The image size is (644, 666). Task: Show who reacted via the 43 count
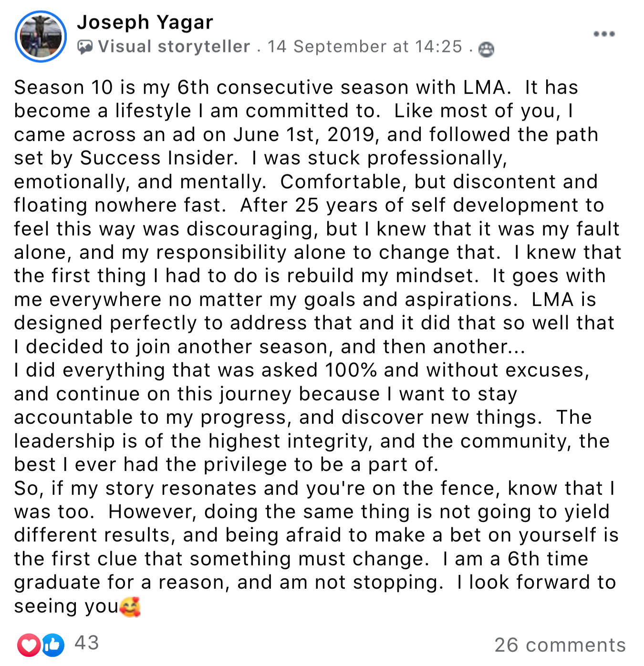(x=87, y=643)
